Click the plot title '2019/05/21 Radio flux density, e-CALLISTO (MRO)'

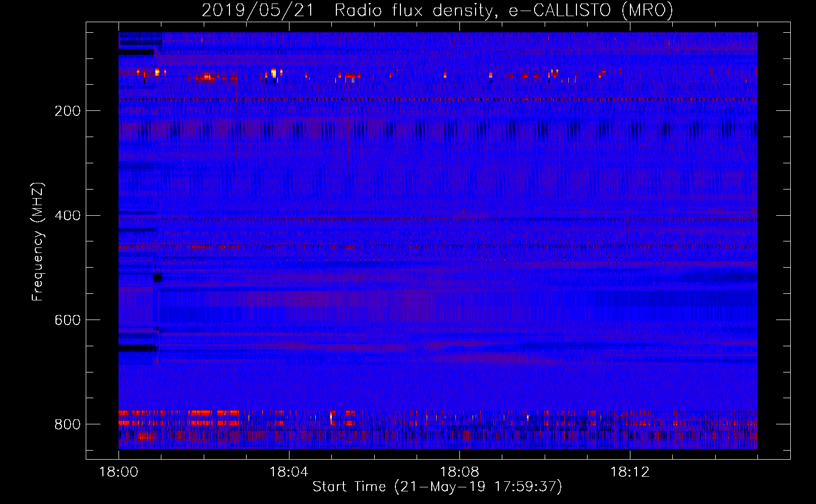click(x=437, y=11)
